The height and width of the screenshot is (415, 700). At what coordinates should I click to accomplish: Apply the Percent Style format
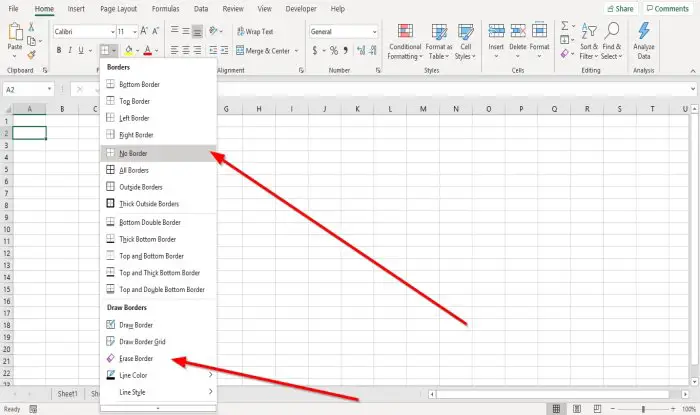tap(334, 51)
